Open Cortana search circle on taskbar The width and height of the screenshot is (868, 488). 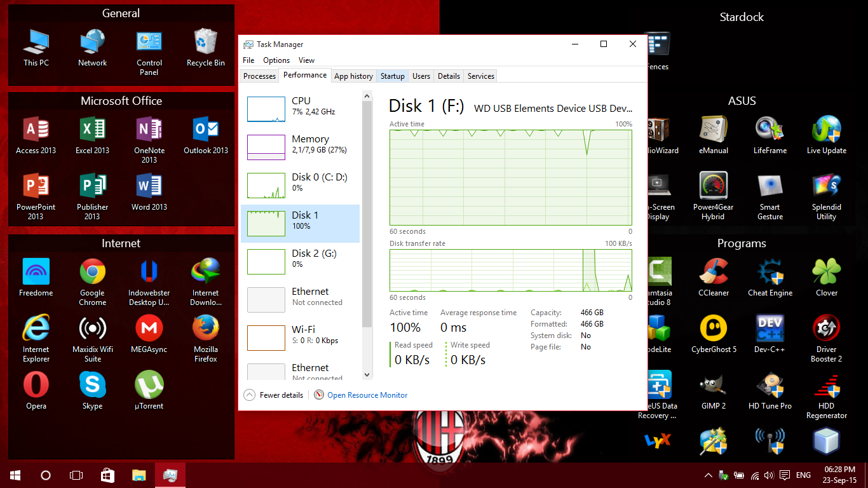tap(46, 475)
